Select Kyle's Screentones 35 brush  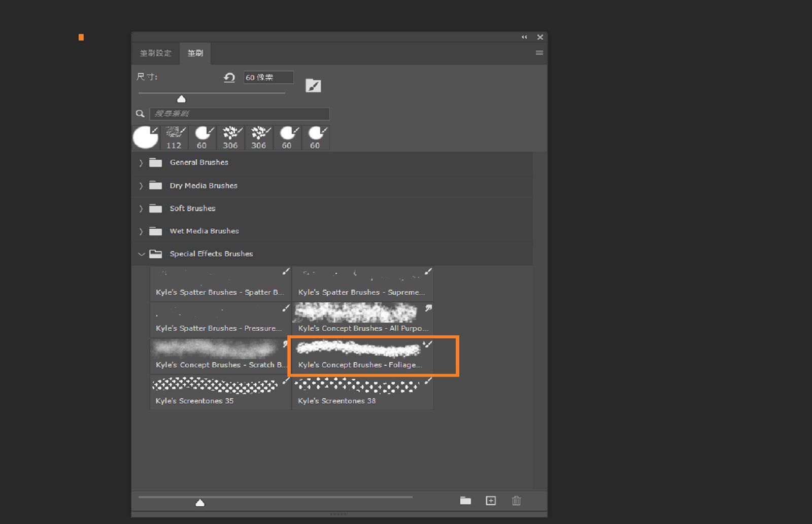[x=221, y=392]
